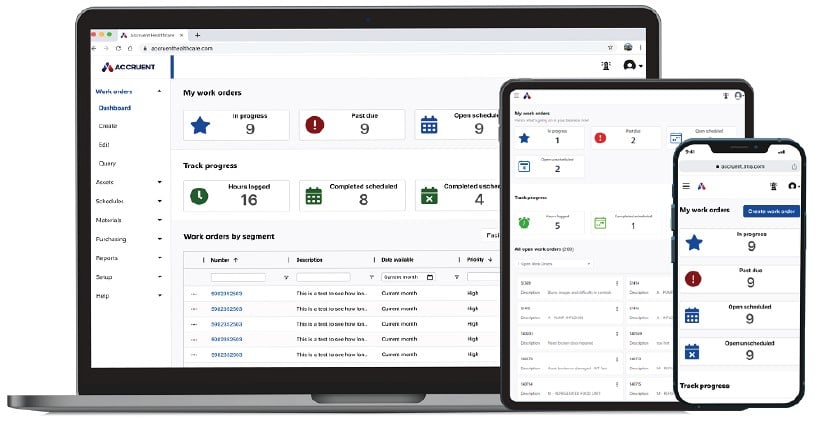Expand the Assets sidebar section
Viewport: 821px width, 429px height.
click(x=159, y=182)
